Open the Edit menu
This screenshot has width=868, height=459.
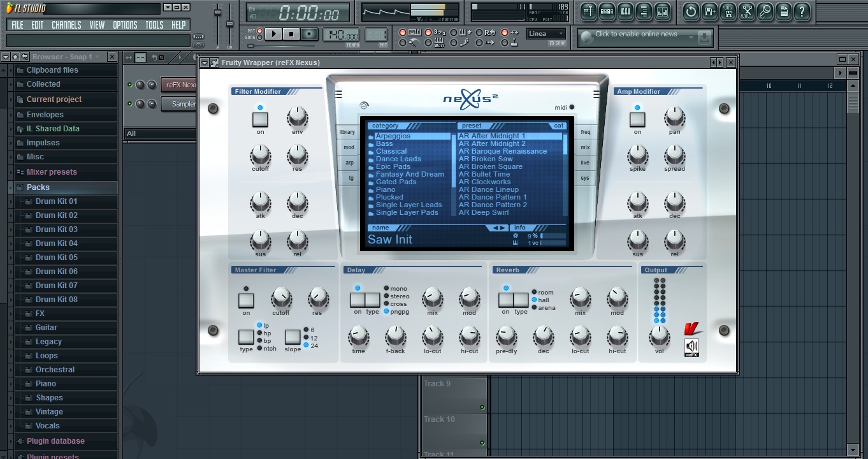[38, 25]
